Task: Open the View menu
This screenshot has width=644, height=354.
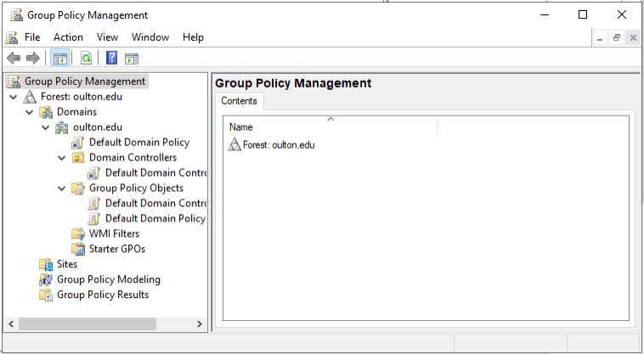Action: (107, 37)
